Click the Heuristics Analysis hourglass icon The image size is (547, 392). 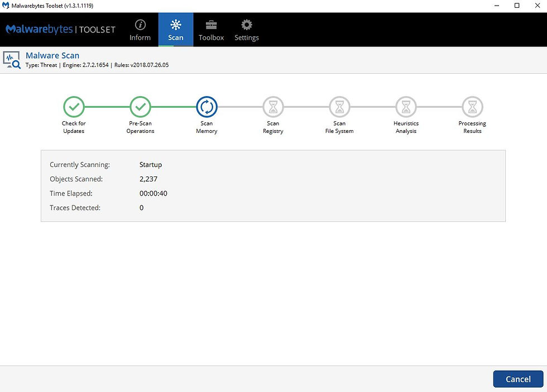pos(406,107)
